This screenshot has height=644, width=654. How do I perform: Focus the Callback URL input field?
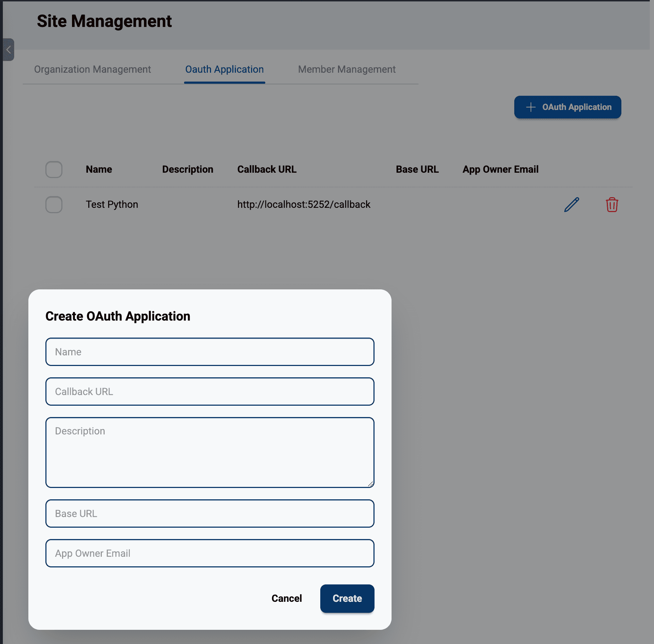click(x=210, y=391)
